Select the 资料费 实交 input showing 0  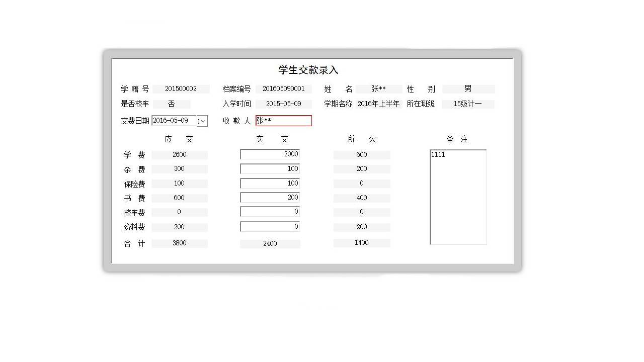pos(270,226)
